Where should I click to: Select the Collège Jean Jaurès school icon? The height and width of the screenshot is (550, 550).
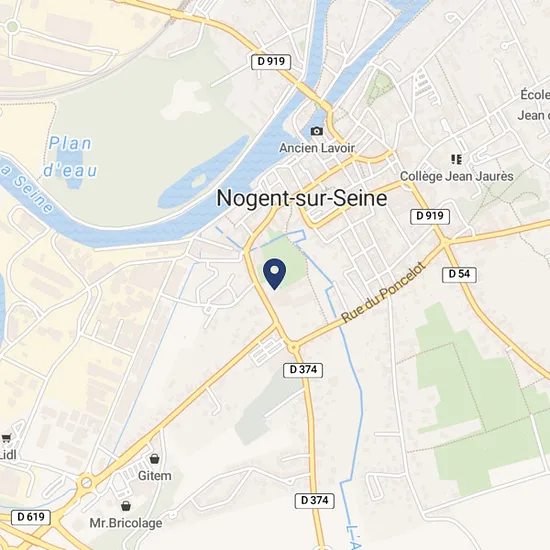click(457, 160)
